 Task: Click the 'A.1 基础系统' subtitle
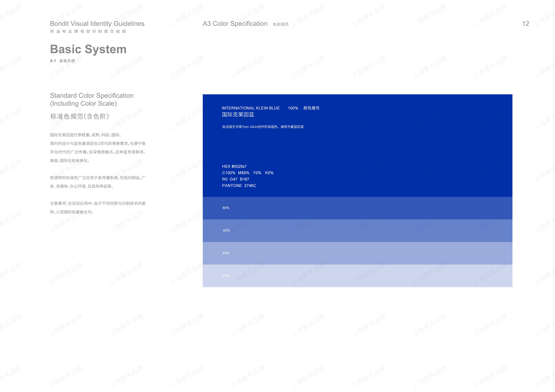62,61
